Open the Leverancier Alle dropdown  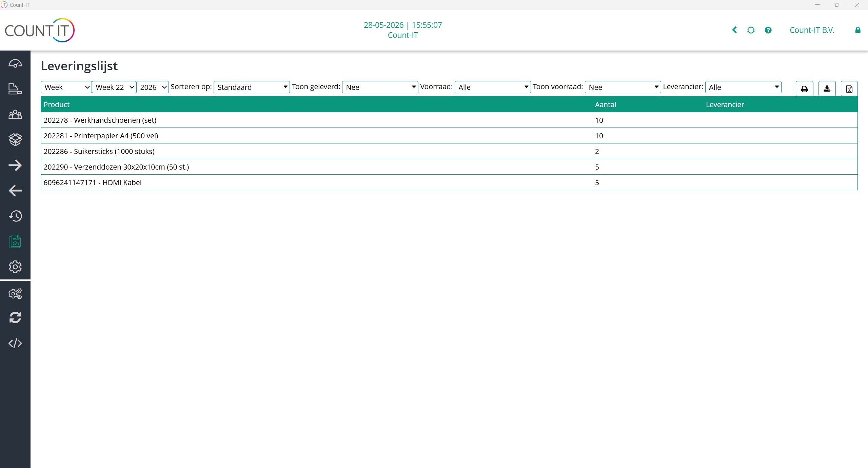click(x=743, y=87)
